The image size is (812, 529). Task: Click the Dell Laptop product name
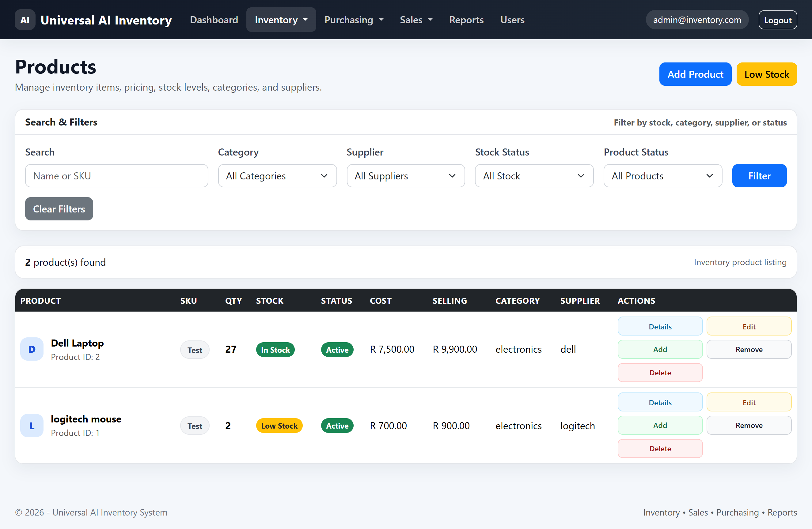78,343
